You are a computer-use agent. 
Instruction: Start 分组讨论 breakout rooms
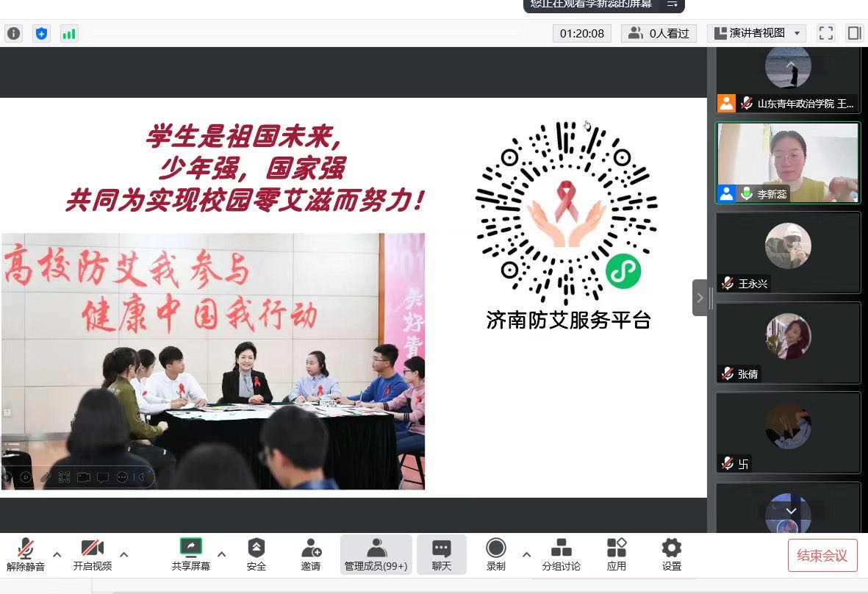point(561,554)
